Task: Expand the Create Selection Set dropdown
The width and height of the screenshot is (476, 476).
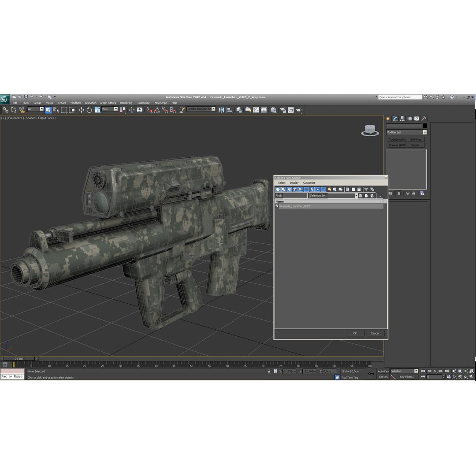Action: [x=213, y=109]
